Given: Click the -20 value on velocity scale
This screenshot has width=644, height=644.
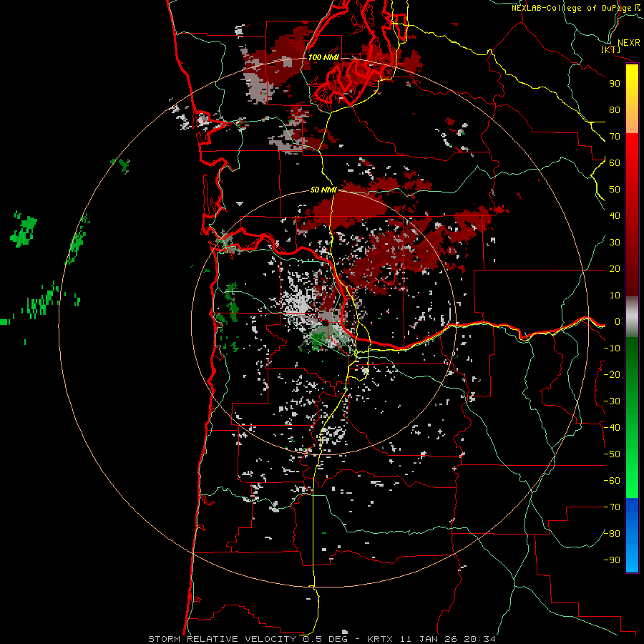Looking at the screenshot, I should (x=612, y=375).
